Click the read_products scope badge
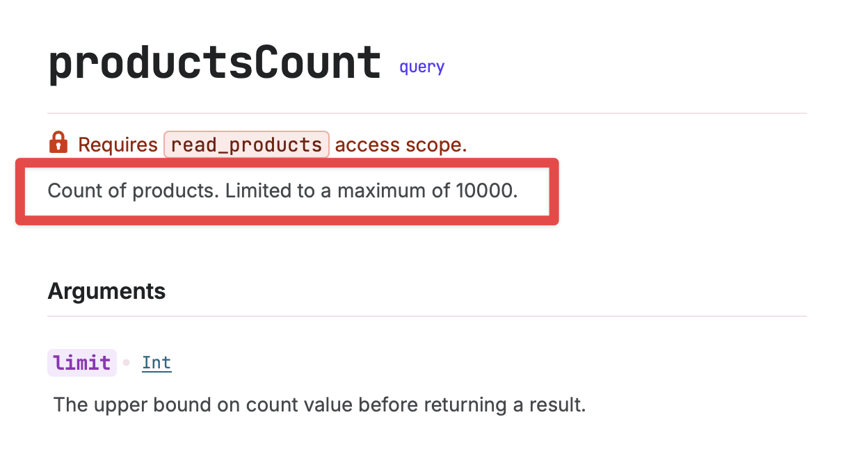Screen dimensions: 868x449 [x=246, y=145]
